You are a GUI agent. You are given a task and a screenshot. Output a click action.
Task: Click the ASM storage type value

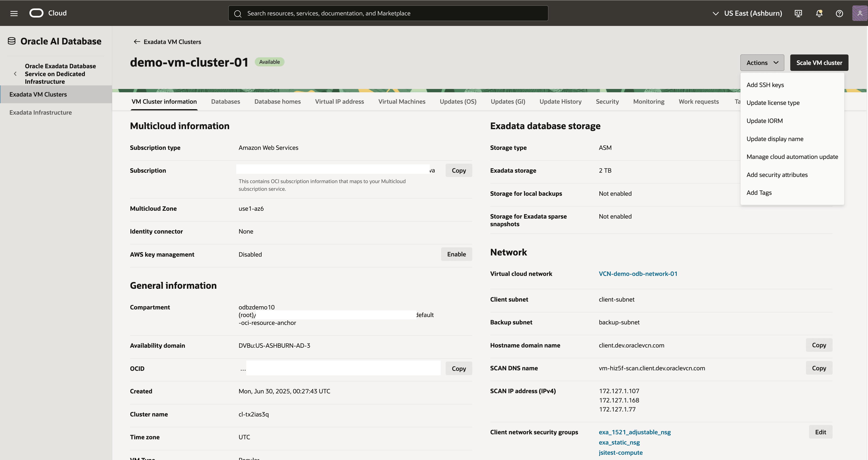[605, 147]
